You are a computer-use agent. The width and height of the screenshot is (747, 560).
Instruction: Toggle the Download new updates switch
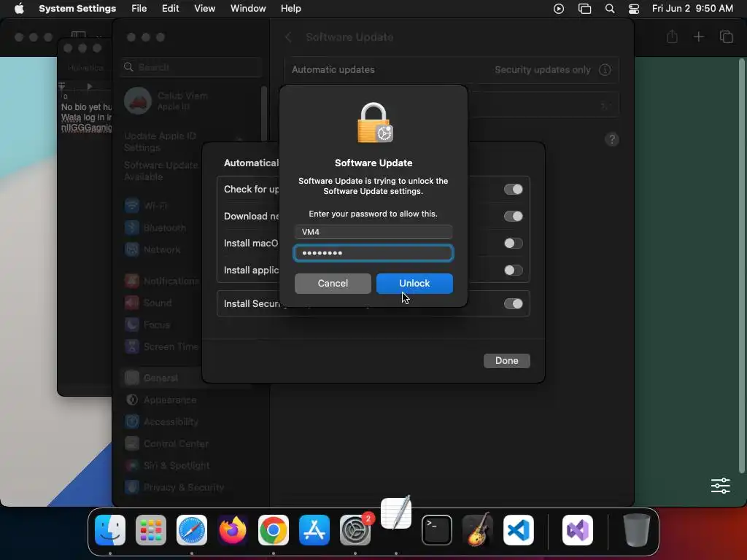point(513,216)
